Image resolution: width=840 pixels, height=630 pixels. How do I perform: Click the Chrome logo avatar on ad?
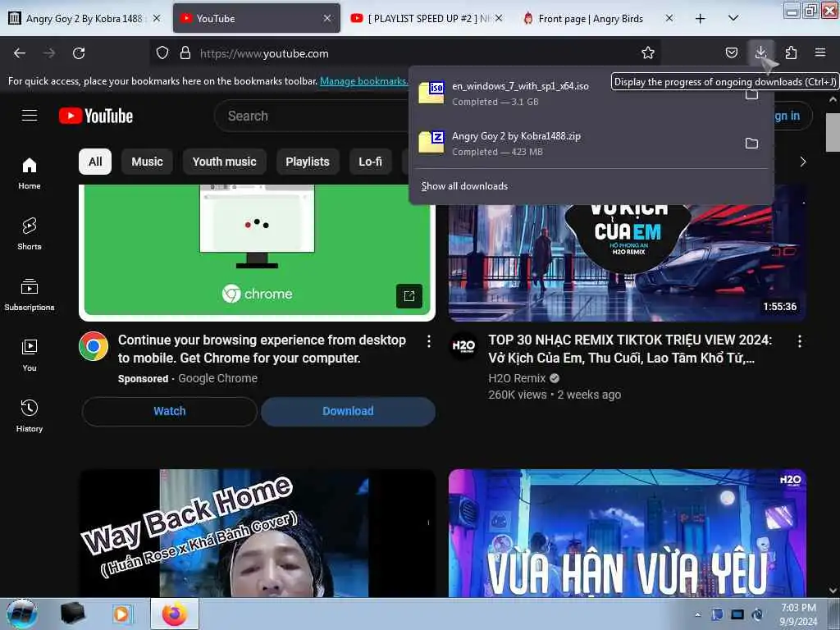click(94, 346)
